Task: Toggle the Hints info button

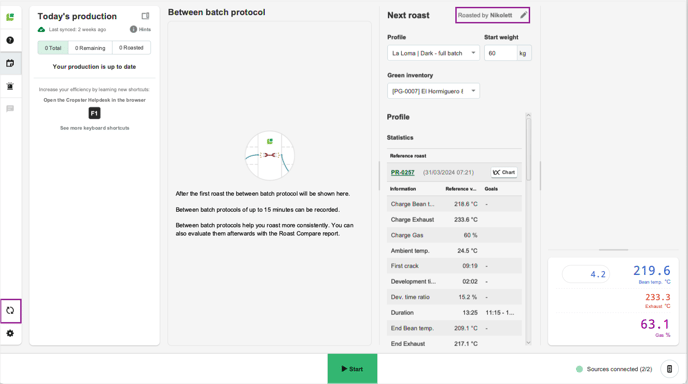Action: [140, 29]
